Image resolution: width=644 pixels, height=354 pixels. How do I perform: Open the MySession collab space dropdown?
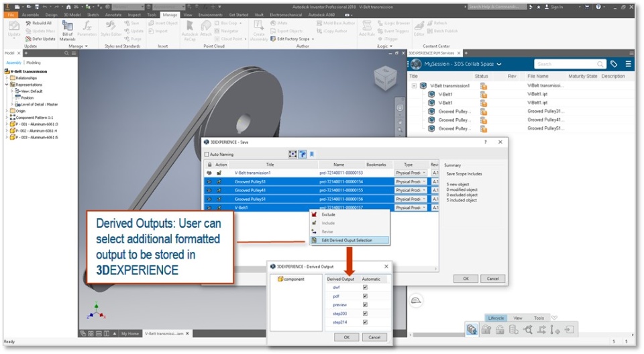[499, 64]
